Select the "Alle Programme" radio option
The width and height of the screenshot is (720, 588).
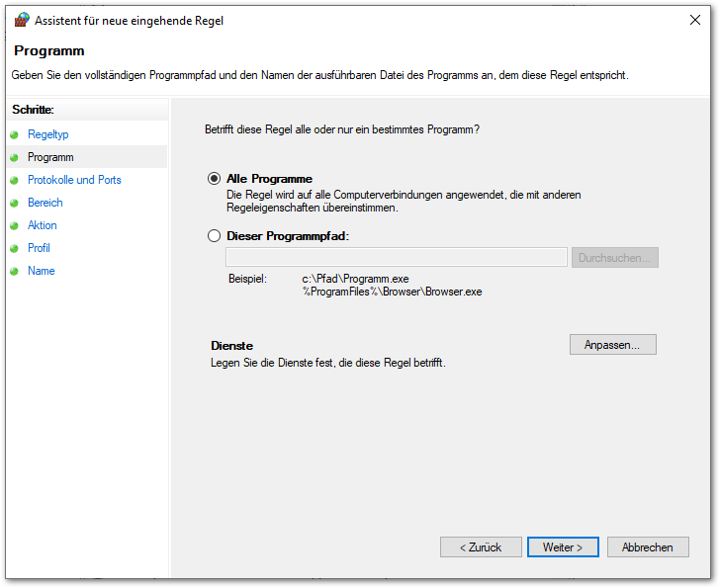[x=214, y=179]
